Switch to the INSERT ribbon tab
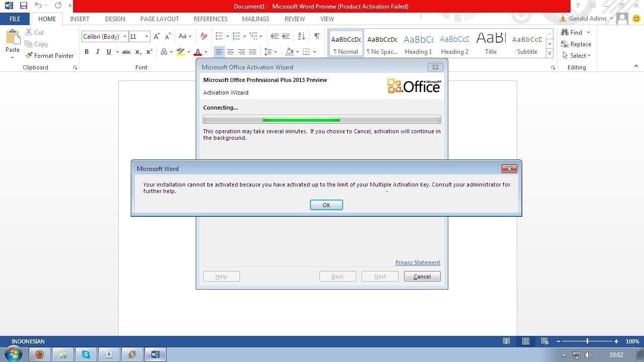This screenshot has height=362, width=644. pos(79,19)
